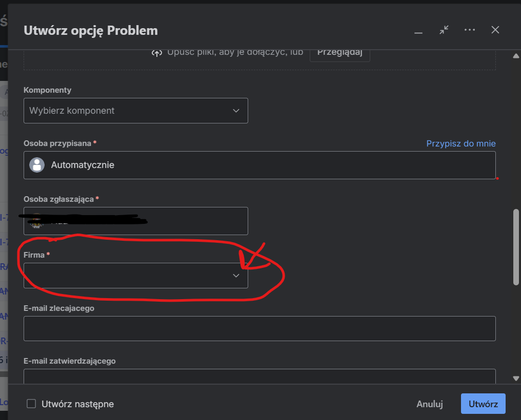521x420 pixels.
Task: Click the blue Utwórz button
Action: coord(483,404)
